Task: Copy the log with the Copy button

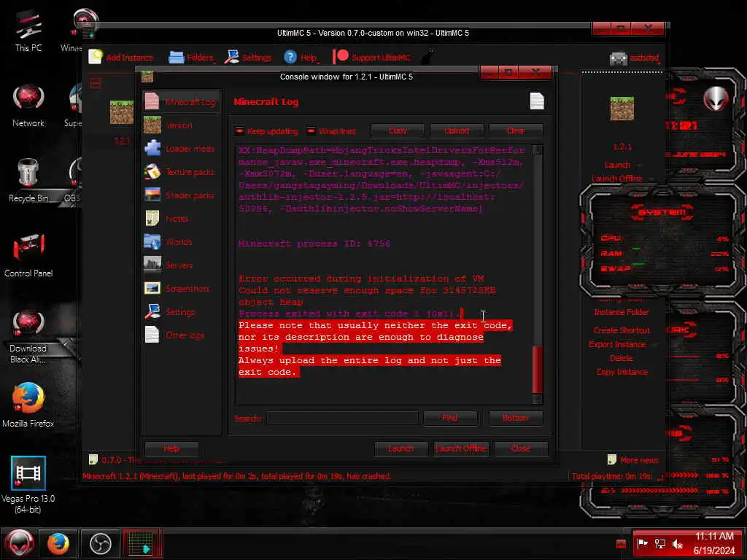Action: (x=398, y=131)
